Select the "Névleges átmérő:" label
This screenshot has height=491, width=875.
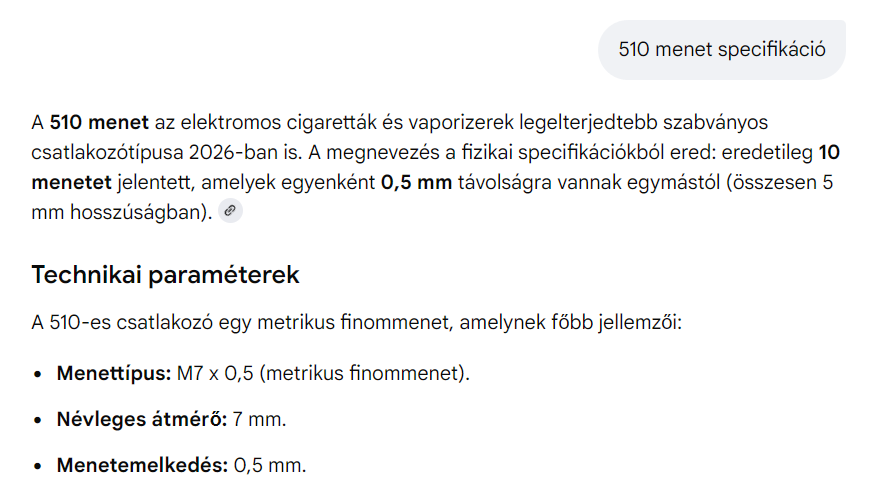pyautogui.click(x=141, y=419)
